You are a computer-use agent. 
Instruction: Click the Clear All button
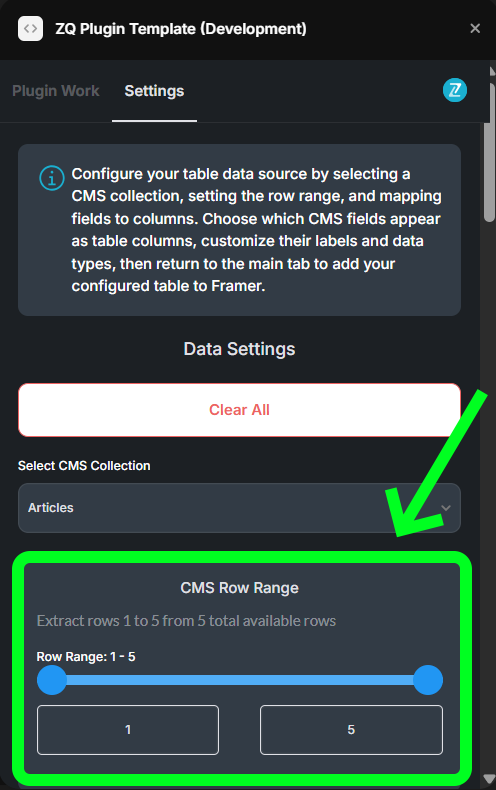coord(239,410)
